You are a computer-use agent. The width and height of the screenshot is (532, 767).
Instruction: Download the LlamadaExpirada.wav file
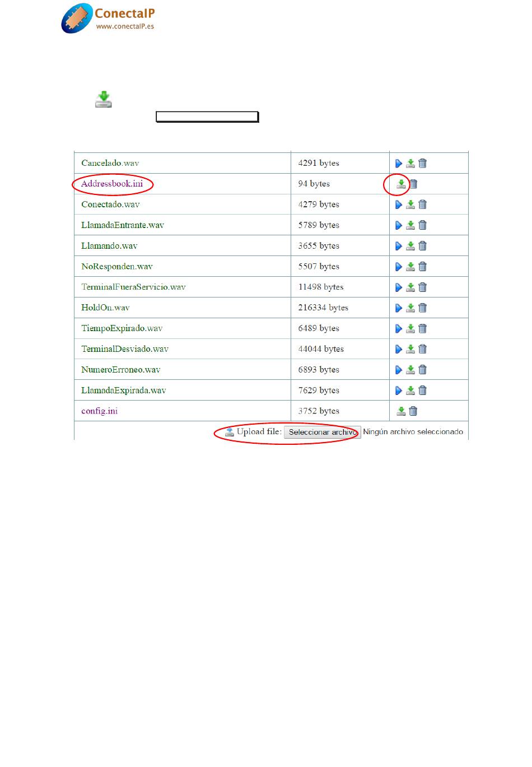pyautogui.click(x=410, y=391)
